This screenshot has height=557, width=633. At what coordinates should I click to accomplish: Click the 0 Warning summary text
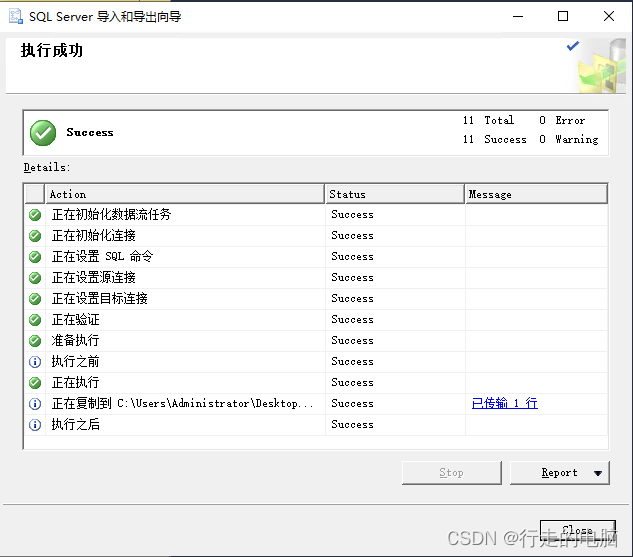pyautogui.click(x=569, y=140)
